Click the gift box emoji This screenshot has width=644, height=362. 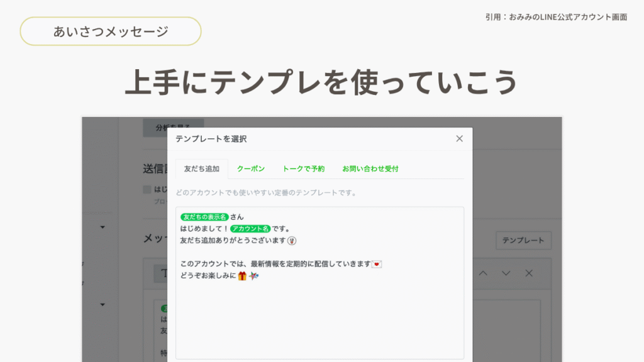tap(242, 276)
